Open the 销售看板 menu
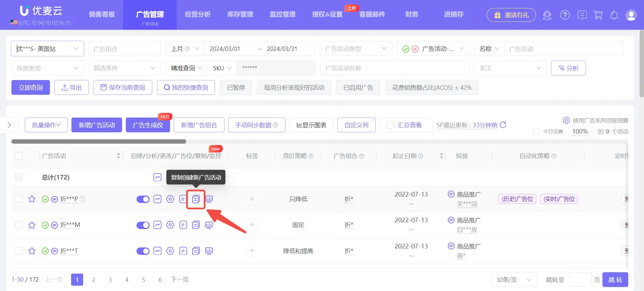This screenshot has width=644, height=291. point(102,14)
